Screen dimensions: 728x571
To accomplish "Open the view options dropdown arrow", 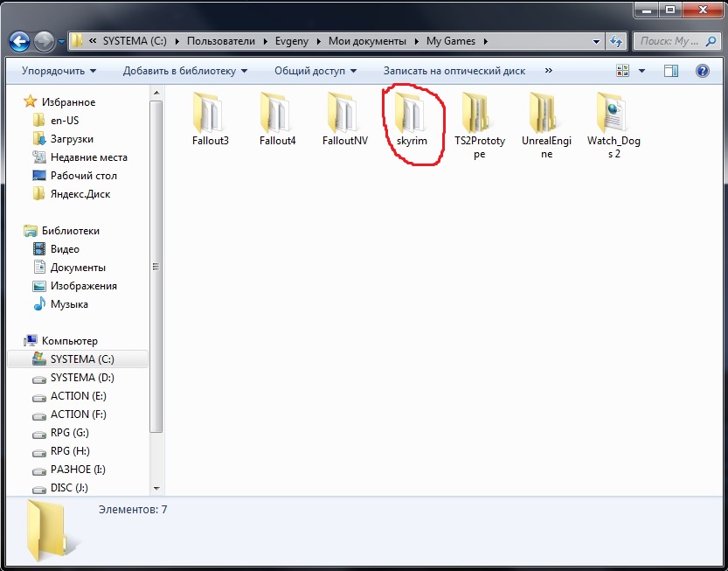I will tap(641, 71).
